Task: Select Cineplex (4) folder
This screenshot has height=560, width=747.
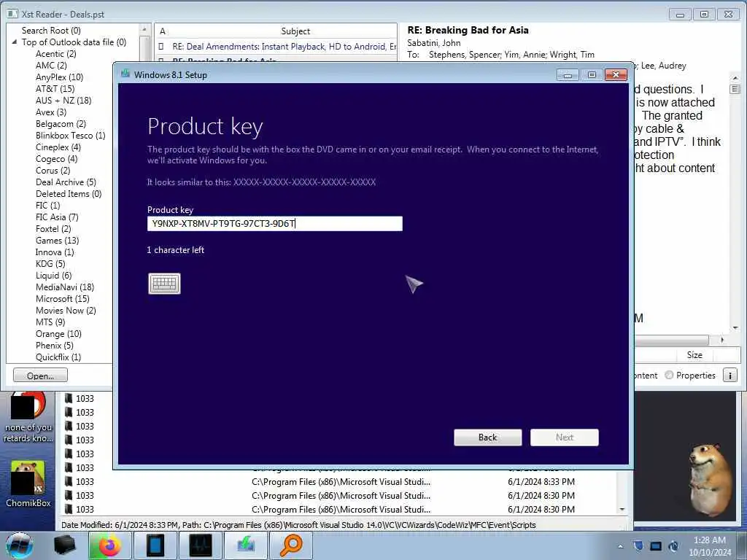Action: [x=58, y=147]
